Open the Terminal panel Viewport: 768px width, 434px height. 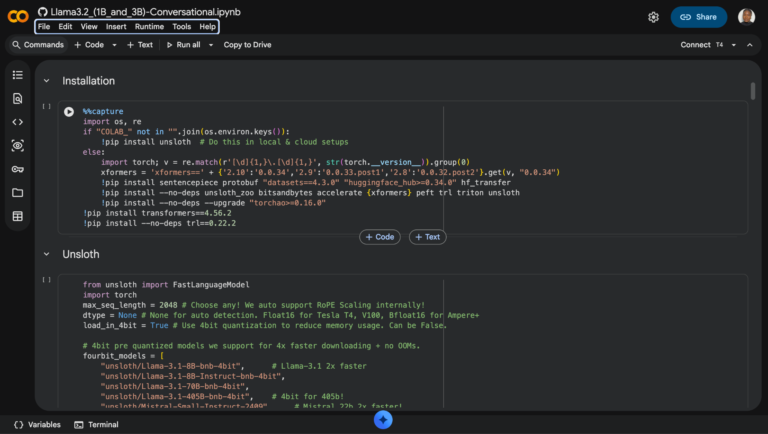pos(96,425)
